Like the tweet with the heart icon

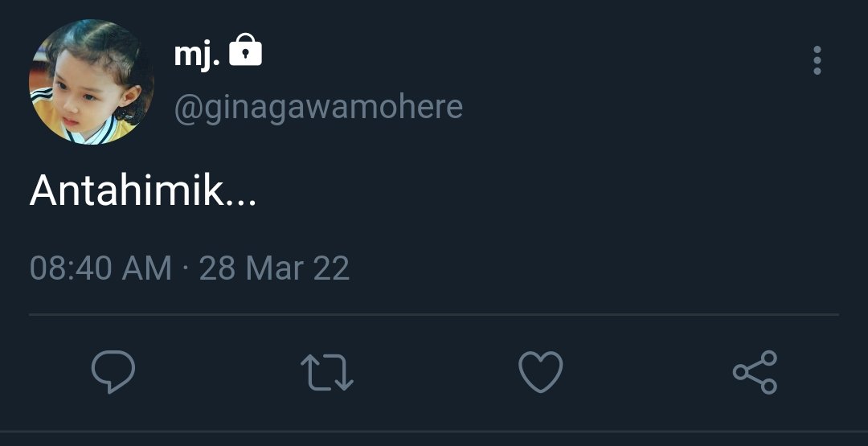(541, 372)
